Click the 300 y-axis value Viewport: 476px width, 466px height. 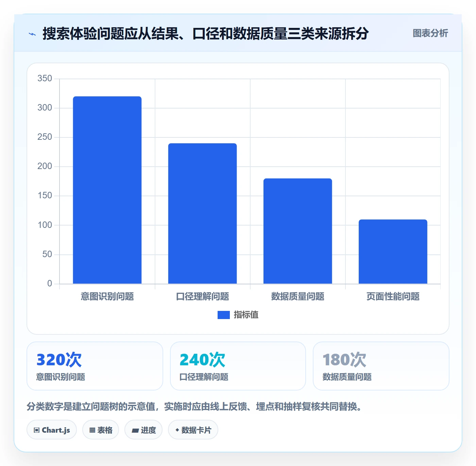click(45, 108)
